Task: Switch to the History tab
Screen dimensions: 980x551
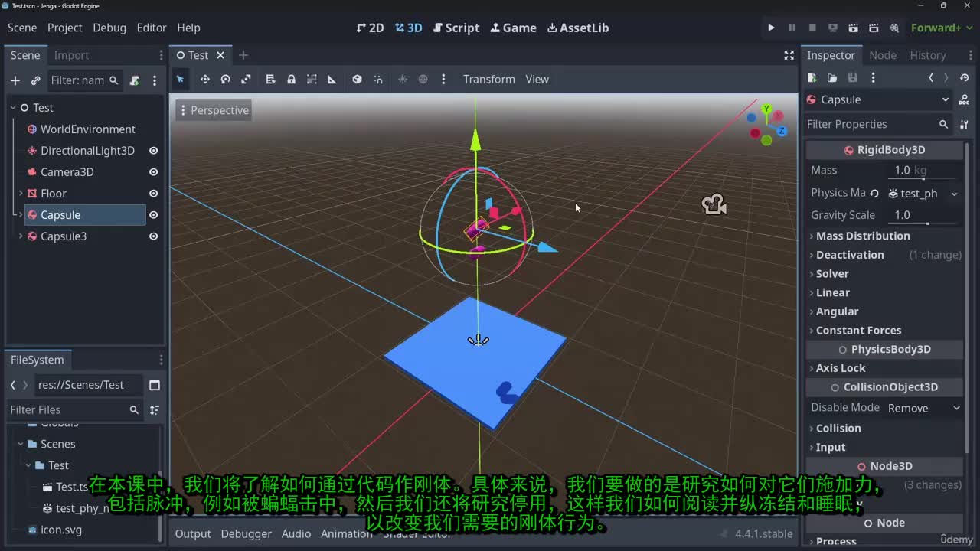Action: [x=928, y=55]
